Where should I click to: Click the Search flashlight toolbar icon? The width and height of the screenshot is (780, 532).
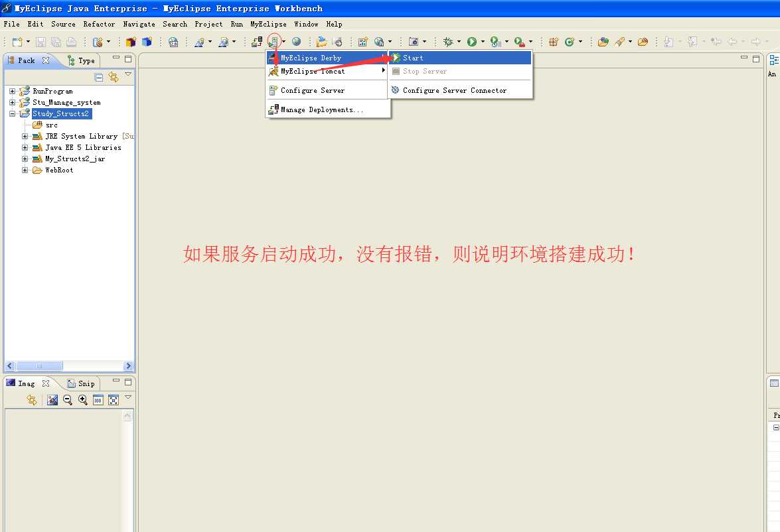point(620,42)
